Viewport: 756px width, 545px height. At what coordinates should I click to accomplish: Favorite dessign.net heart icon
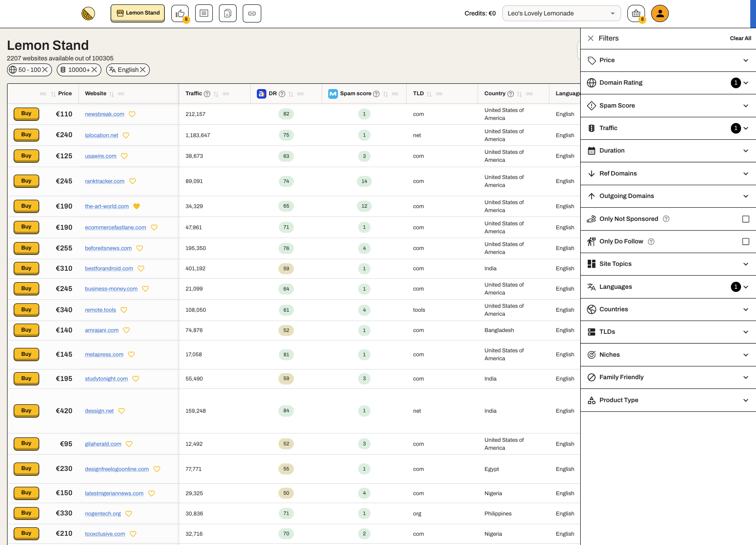122,411
